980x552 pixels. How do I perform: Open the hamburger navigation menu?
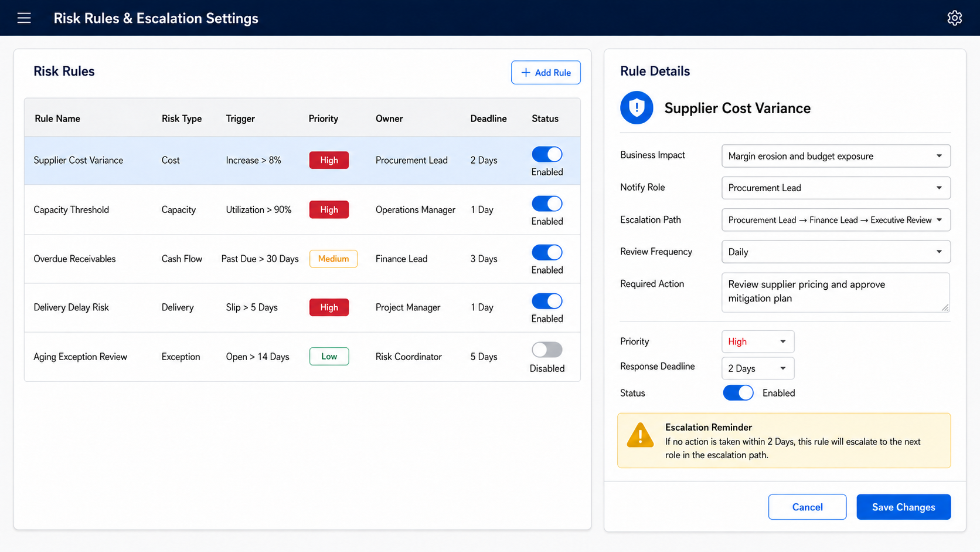pos(24,18)
